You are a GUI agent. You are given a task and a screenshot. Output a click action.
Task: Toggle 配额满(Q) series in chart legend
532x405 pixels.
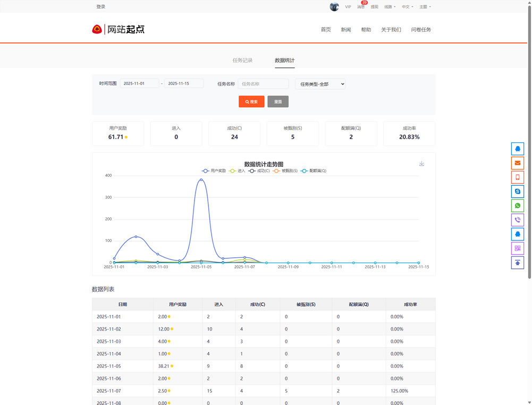(314, 171)
